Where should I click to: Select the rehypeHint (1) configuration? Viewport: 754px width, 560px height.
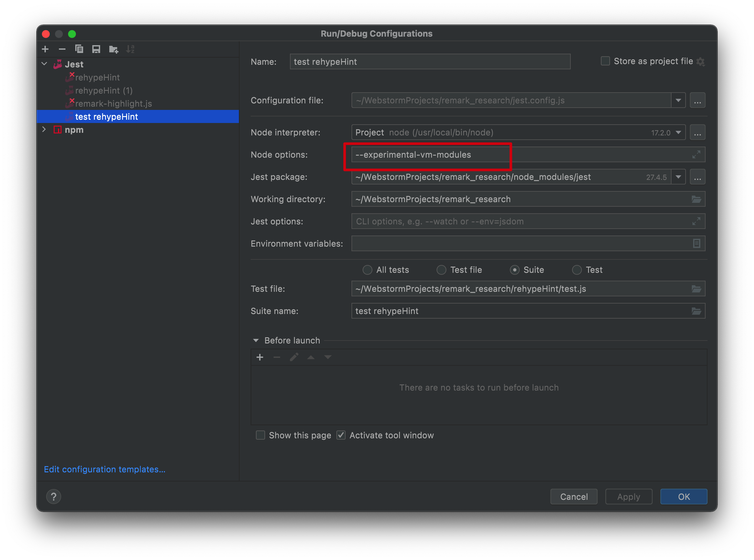tap(138, 91)
